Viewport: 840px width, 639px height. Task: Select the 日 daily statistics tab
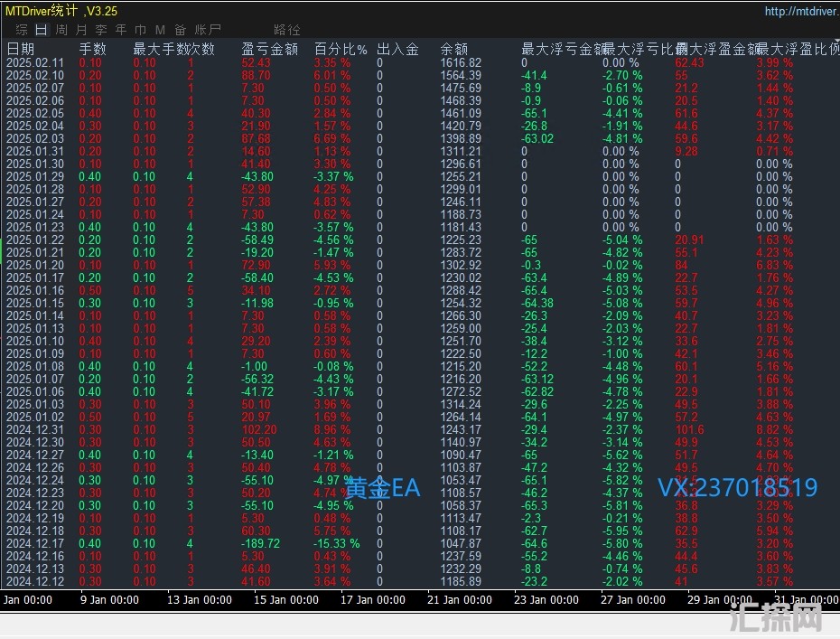point(41,30)
